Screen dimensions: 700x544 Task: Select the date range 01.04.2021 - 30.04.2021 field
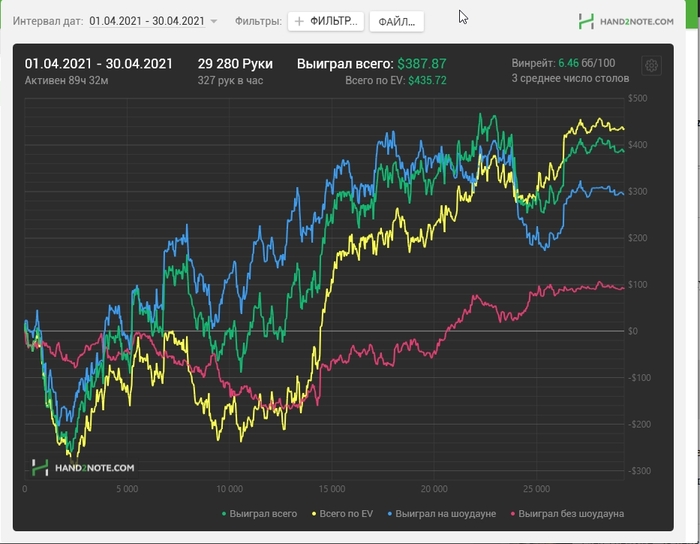[x=147, y=21]
